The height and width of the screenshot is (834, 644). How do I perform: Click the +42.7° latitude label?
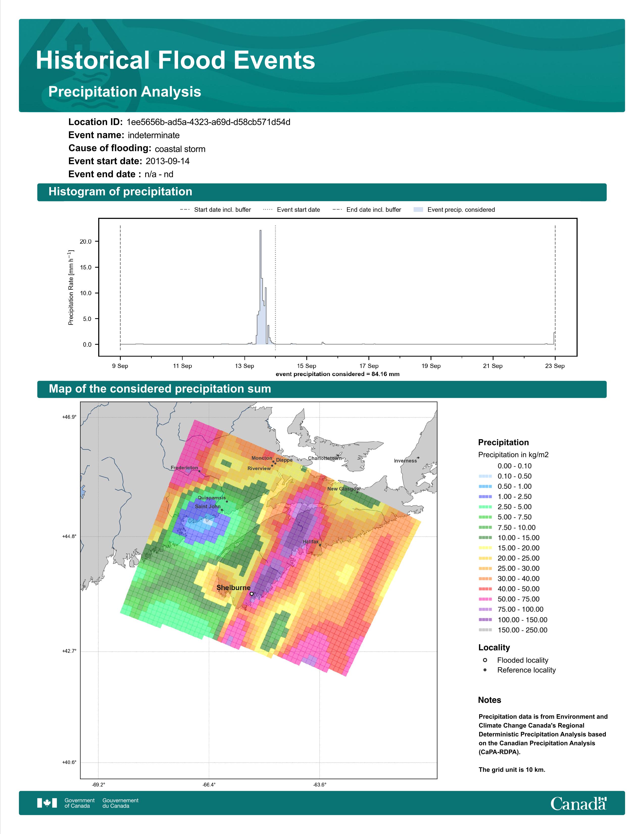(69, 651)
